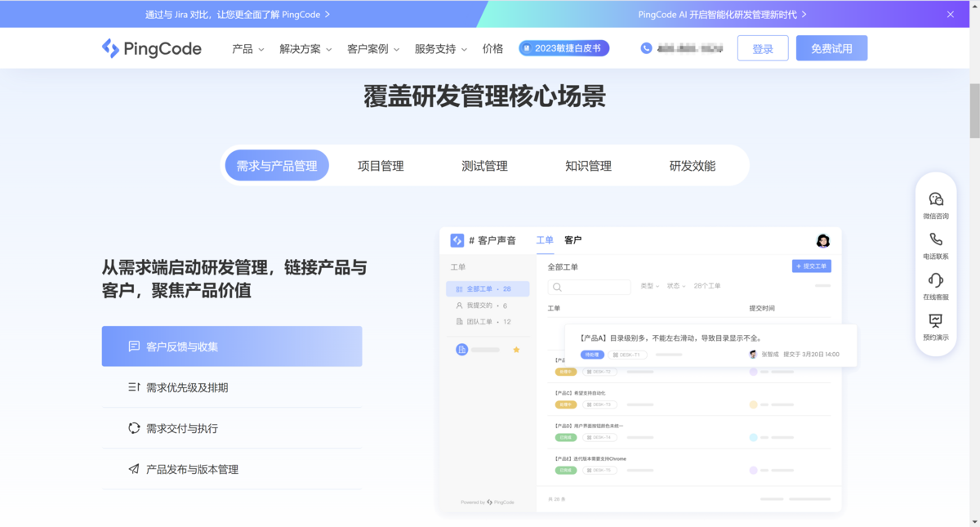Click the yellow star icon in the demo sidebar
Screen dimensions: 980x527
coord(516,350)
